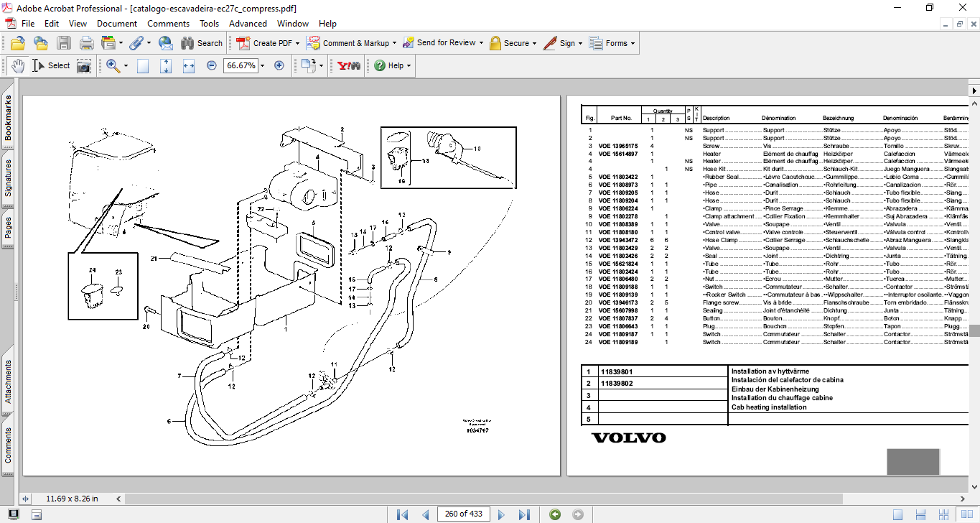Select the Hand tool

[x=17, y=65]
